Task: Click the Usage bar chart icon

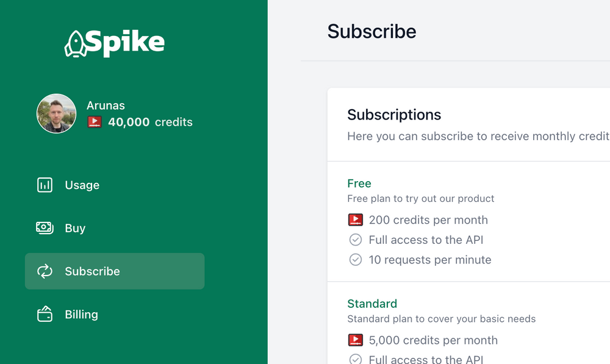Action: click(x=45, y=185)
